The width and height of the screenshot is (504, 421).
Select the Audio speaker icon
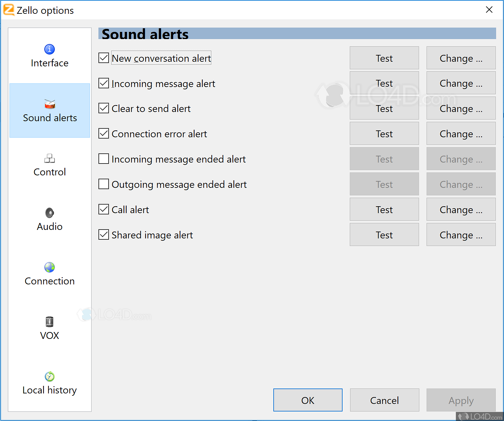click(50, 212)
